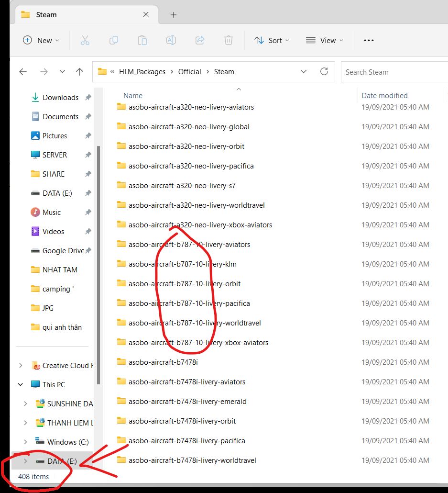This screenshot has width=448, height=493.
Task: Open a new tab with plus button
Action: 174,15
